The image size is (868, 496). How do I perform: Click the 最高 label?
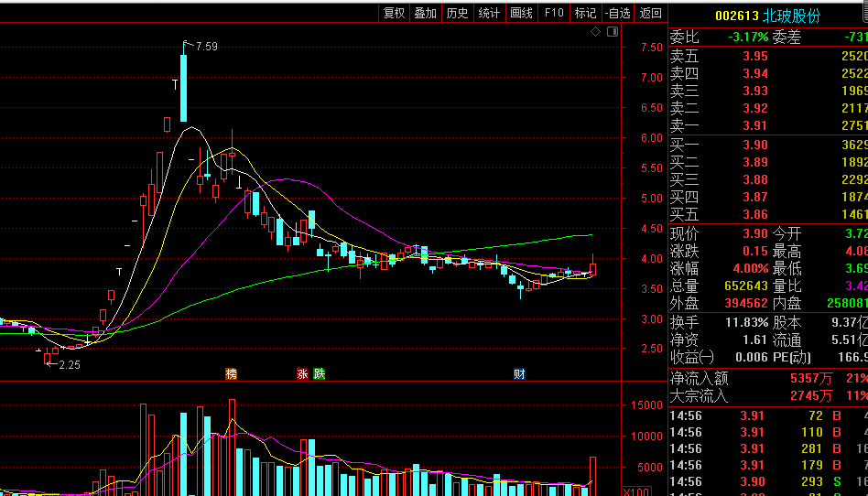point(787,252)
